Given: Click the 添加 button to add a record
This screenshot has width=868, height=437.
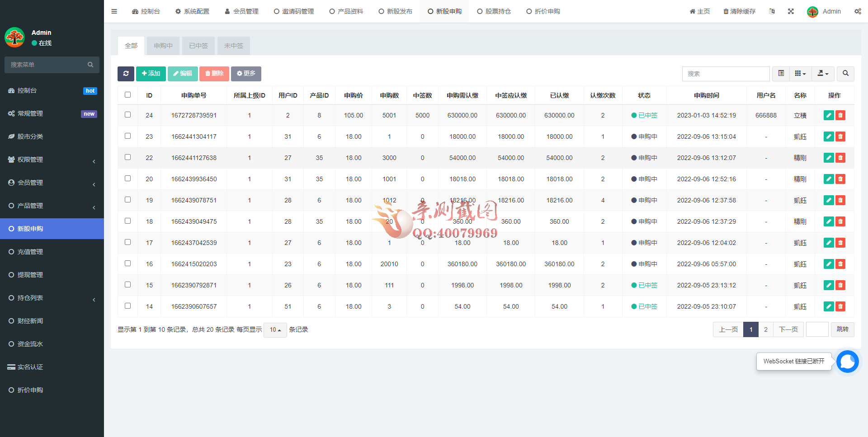Looking at the screenshot, I should point(151,73).
